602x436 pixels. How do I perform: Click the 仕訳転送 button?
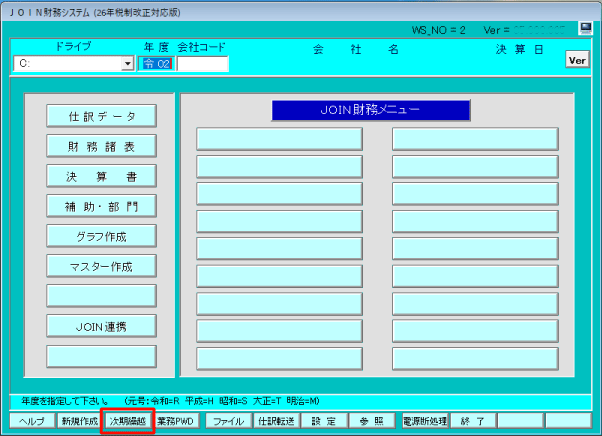tap(276, 421)
